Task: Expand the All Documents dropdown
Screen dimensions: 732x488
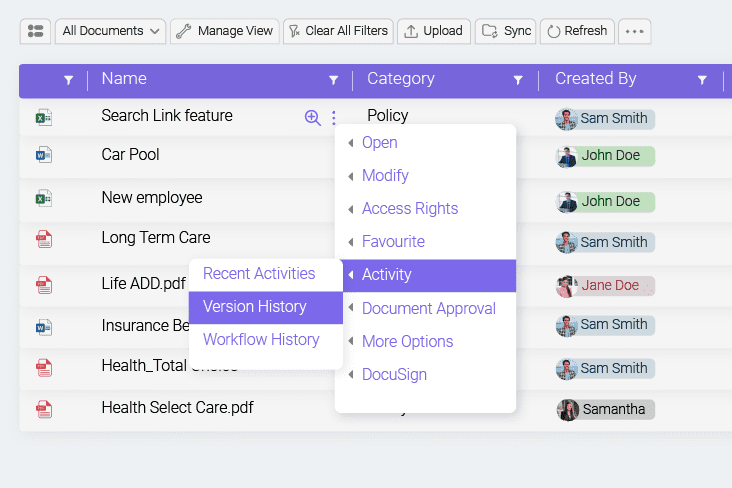Action: pyautogui.click(x=110, y=31)
